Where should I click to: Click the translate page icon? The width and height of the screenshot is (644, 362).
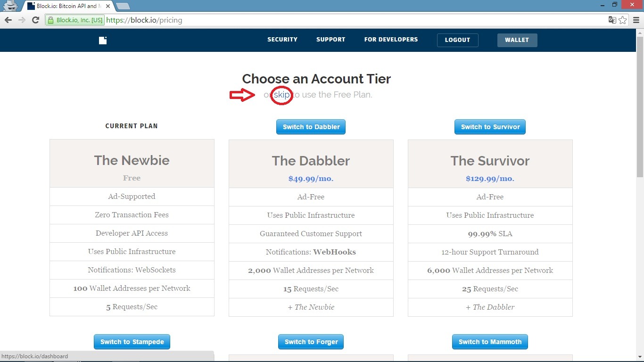pos(612,20)
